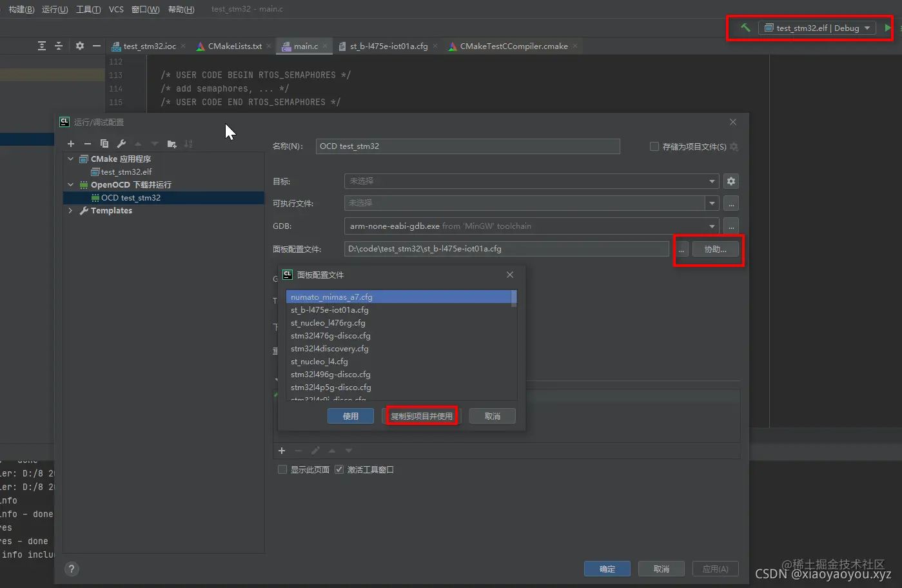Enable 存储为项目文件 checkbox
Viewport: 902px width, 588px height.
click(654, 146)
